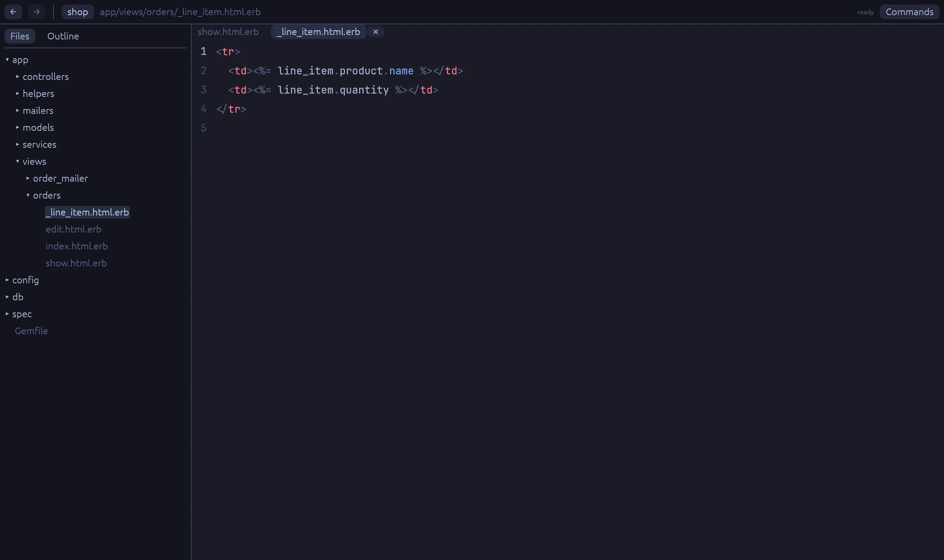Open _line_item.html.erb in the file tree
This screenshot has height=560, width=944.
[87, 212]
